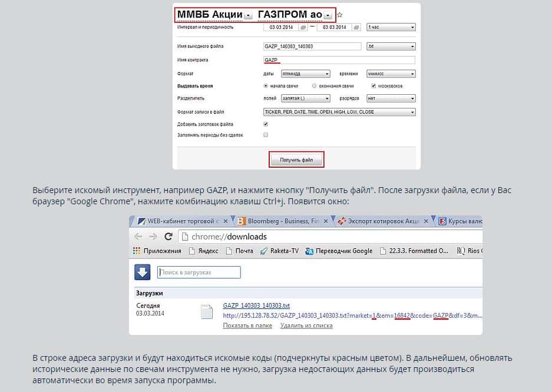Expand the field separator dropdown запятая
This screenshot has width=552, height=392.
(x=306, y=98)
